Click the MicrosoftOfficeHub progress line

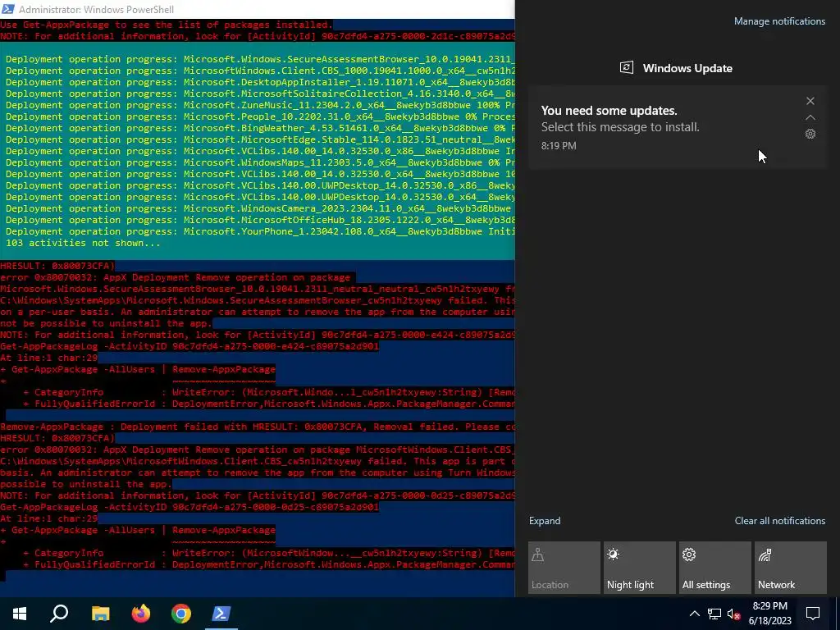coord(260,220)
